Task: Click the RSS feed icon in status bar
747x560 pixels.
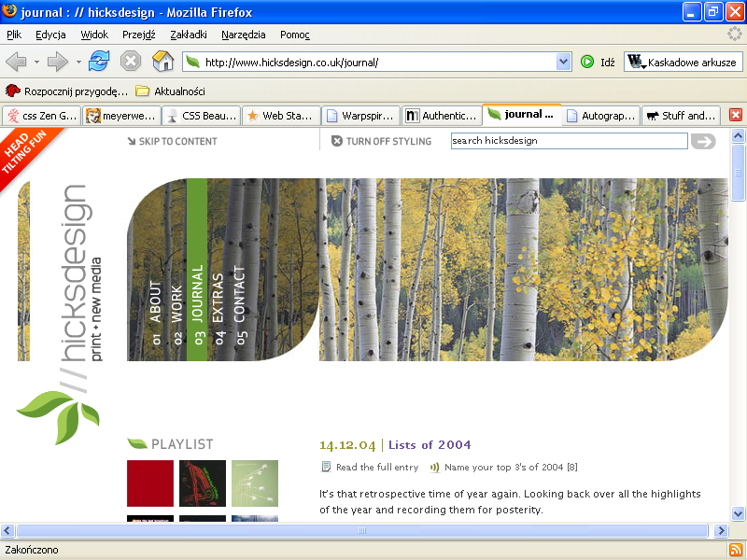Action: (x=736, y=550)
